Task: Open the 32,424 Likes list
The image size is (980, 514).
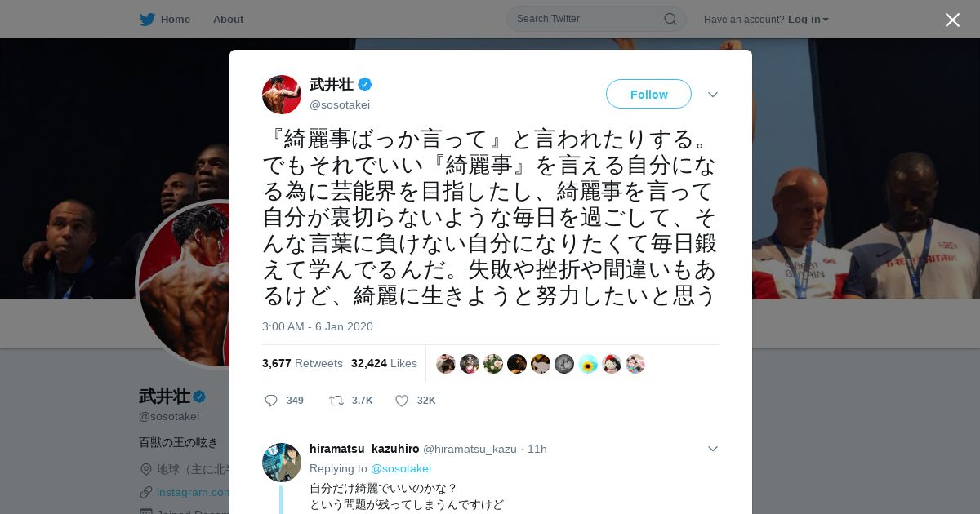Action: click(x=384, y=363)
